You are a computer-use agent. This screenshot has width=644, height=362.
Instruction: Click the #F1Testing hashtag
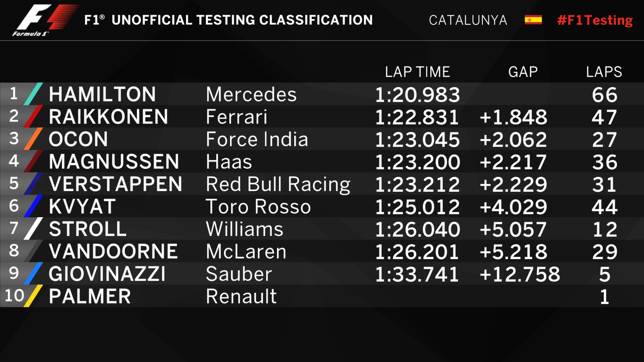tap(595, 20)
